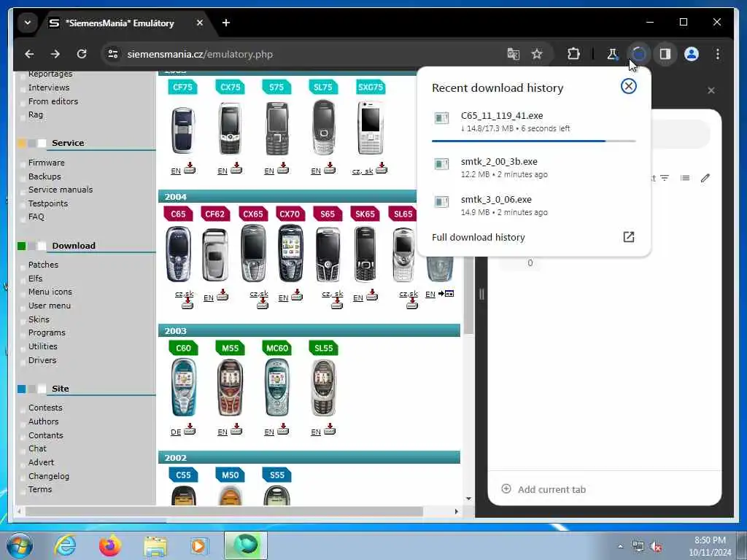The width and height of the screenshot is (747, 560).
Task: Click the C65_11_119_41.exe download progress bar
Action: (x=533, y=141)
